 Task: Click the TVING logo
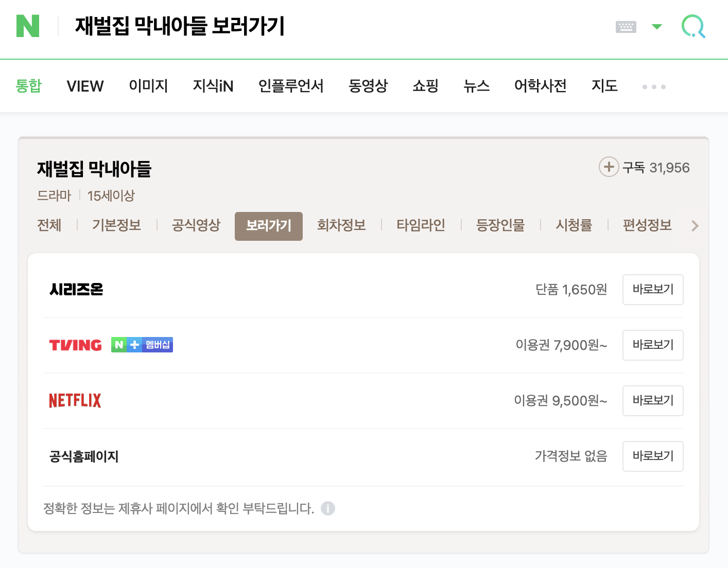click(76, 345)
